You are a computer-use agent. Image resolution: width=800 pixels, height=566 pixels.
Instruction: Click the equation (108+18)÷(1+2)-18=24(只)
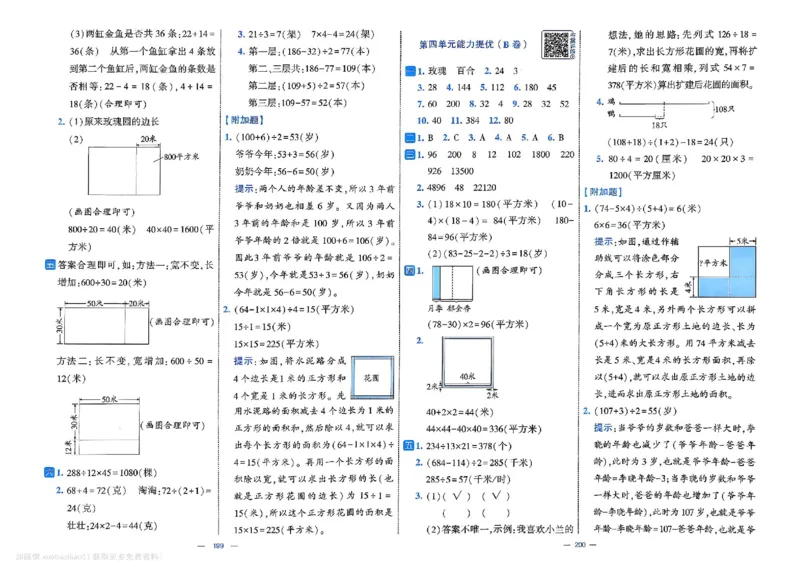(670, 142)
